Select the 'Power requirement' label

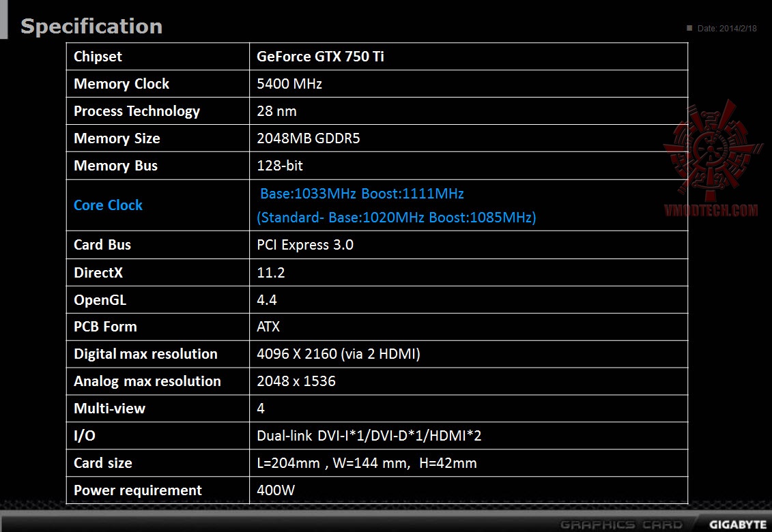point(137,490)
